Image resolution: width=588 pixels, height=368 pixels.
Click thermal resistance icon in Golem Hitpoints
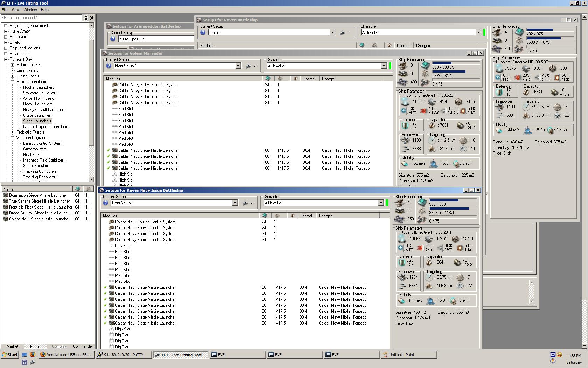tap(423, 111)
